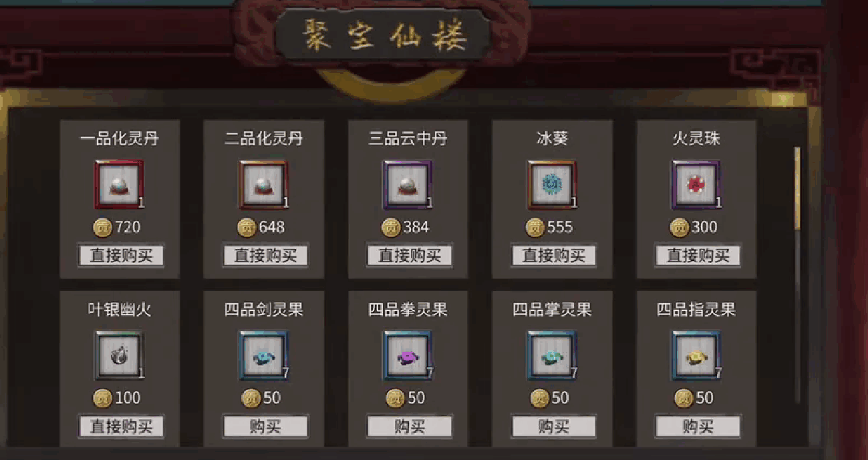Buy 一品化灵丹 with 直接购买 button

click(x=121, y=256)
